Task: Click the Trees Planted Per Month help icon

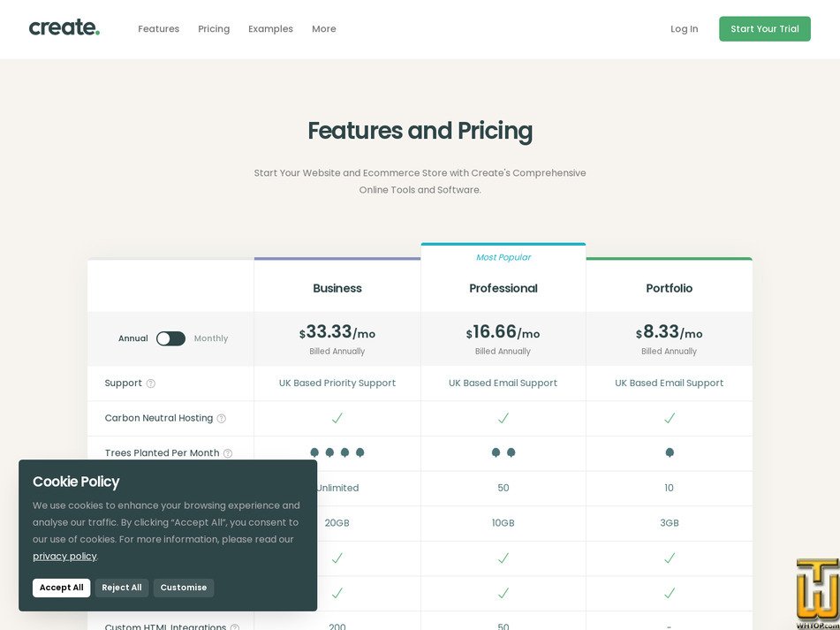Action: (228, 453)
